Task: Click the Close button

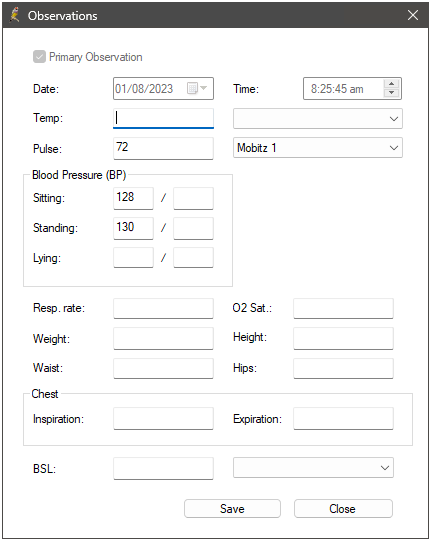Action: click(343, 509)
